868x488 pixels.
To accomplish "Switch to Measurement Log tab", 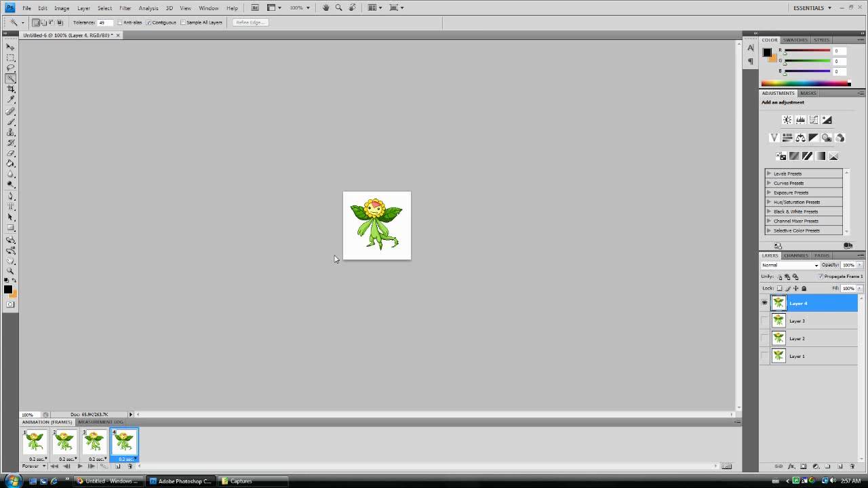I will coord(100,422).
